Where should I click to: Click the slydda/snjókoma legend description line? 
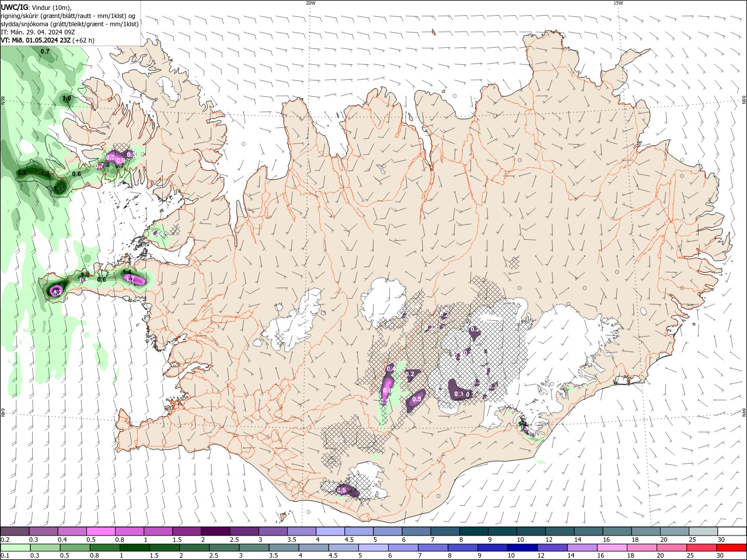[x=69, y=24]
